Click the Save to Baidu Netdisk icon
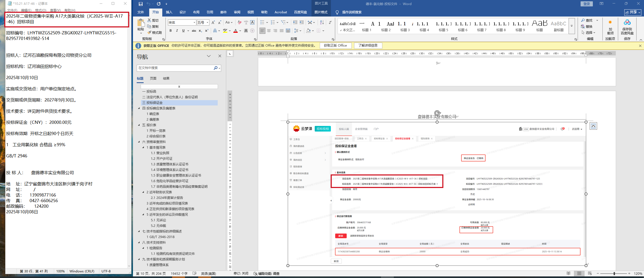644x278 pixels. pyautogui.click(x=627, y=27)
